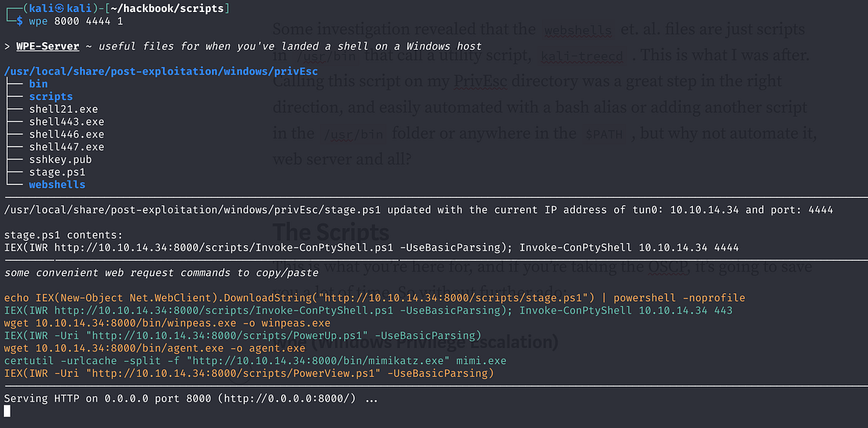
Task: Click the Invoke-ConPtyShell command ending in 443
Action: (368, 311)
